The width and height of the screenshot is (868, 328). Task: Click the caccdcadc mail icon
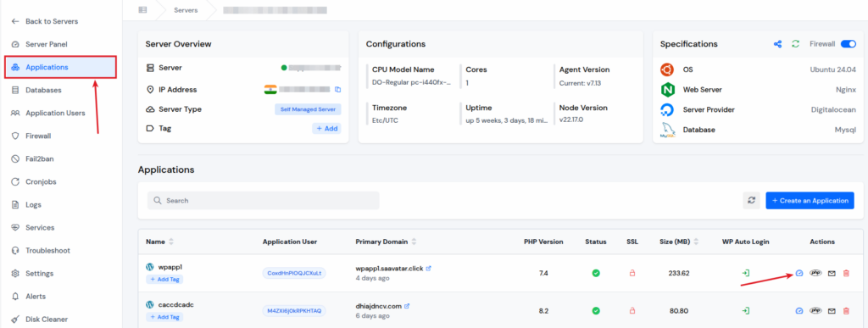(832, 311)
